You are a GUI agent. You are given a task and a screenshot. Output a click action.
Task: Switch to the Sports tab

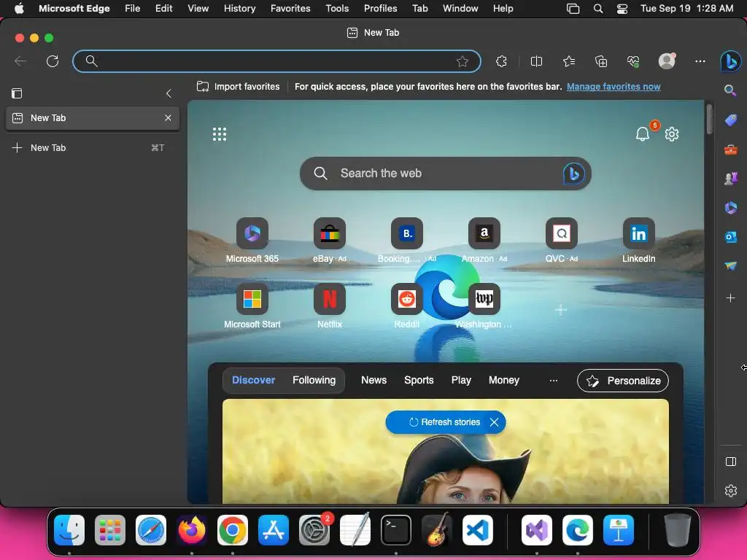419,380
